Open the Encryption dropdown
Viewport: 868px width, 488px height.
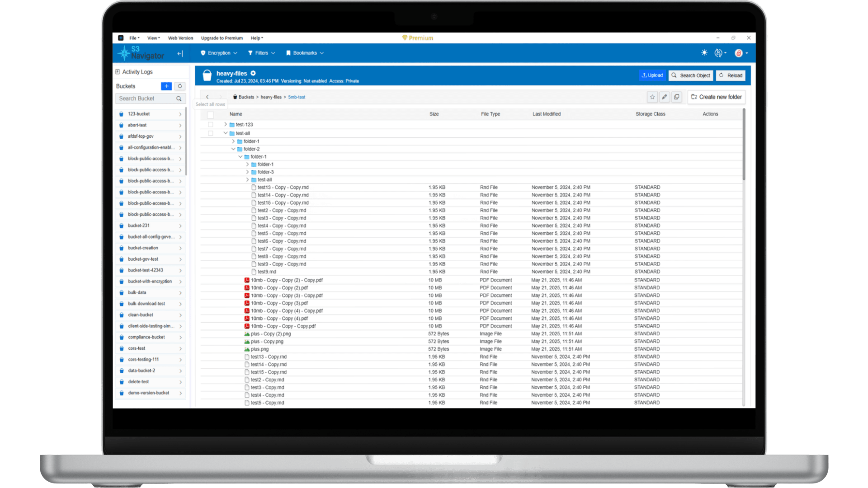[x=219, y=53]
